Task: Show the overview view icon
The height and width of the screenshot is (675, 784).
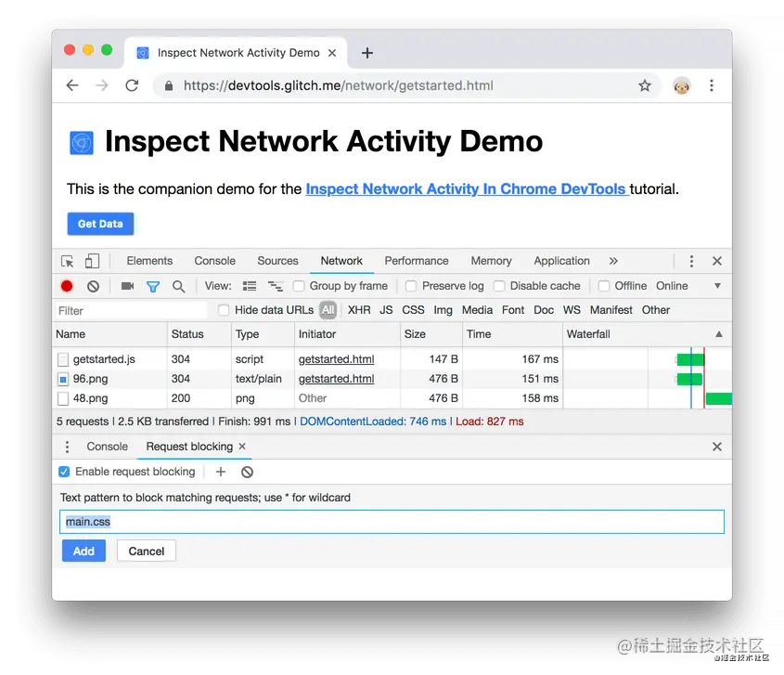Action: pos(275,286)
